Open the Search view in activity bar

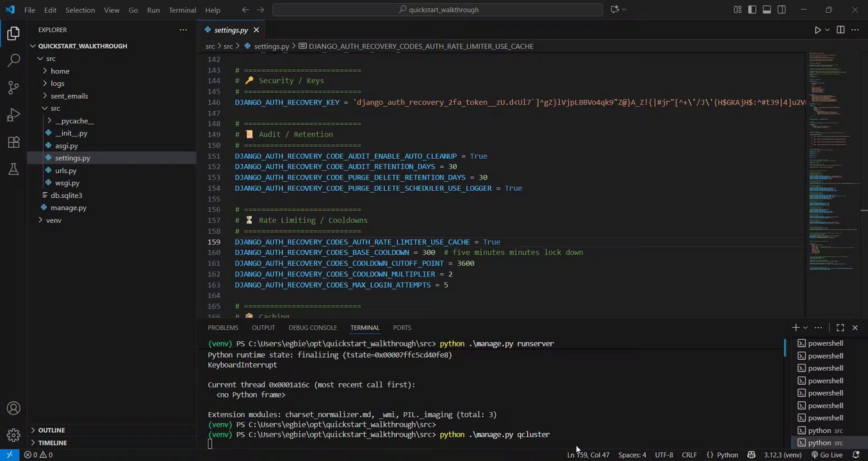click(x=13, y=61)
